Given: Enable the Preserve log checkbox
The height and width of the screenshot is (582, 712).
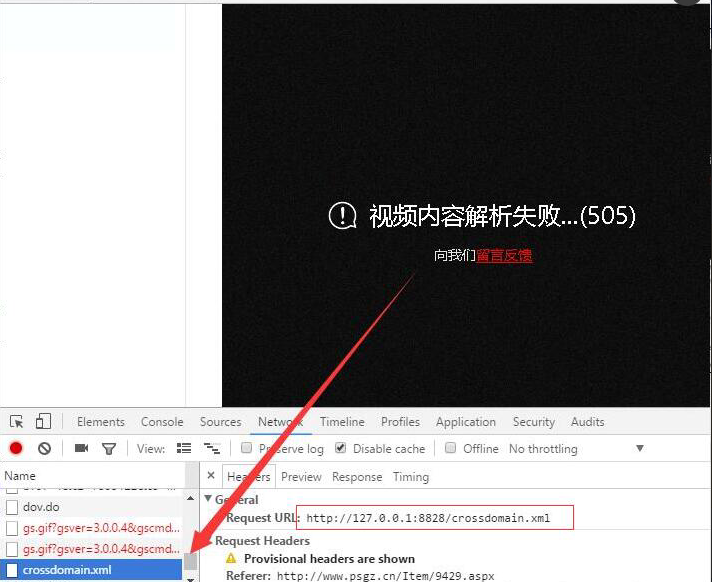Looking at the screenshot, I should (x=247, y=449).
